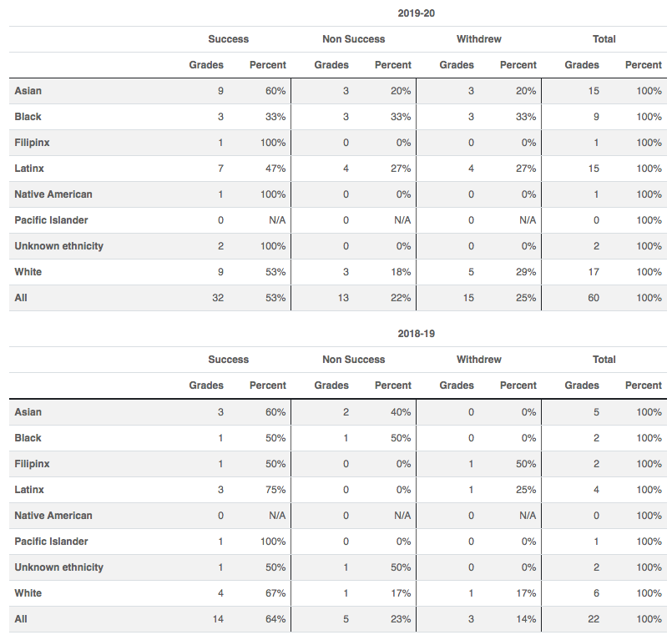The height and width of the screenshot is (640, 672).
Task: Click the 47% Latinx success percent cell
Action: click(x=275, y=169)
